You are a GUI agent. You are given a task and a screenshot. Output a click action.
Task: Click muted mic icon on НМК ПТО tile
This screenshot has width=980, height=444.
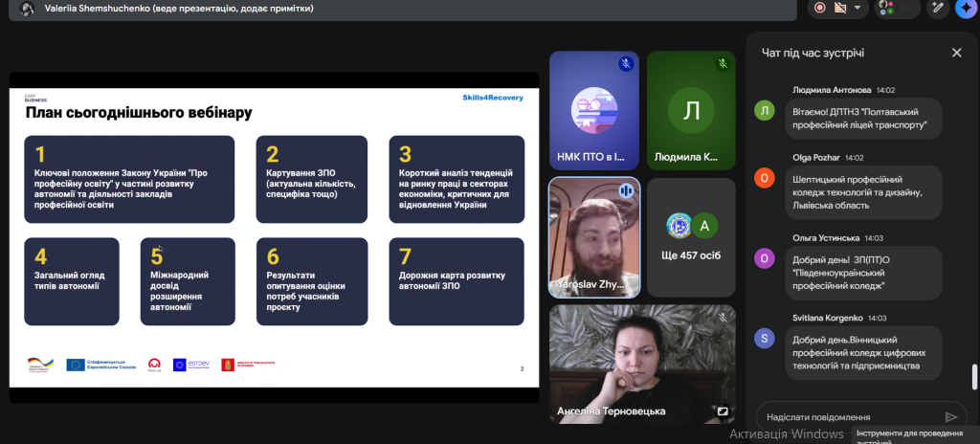(625, 64)
